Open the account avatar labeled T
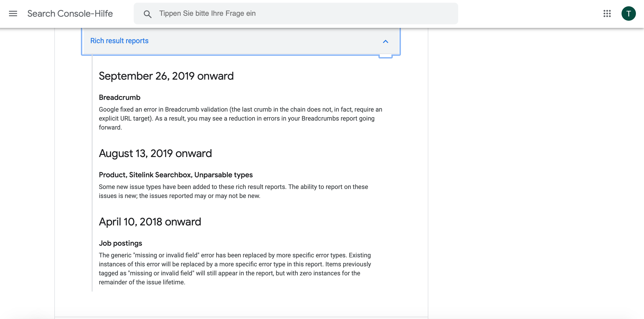 pos(628,13)
